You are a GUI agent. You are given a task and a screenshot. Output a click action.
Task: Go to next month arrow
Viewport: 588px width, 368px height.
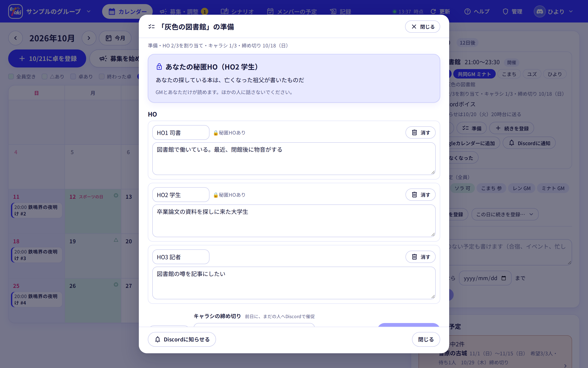[89, 38]
